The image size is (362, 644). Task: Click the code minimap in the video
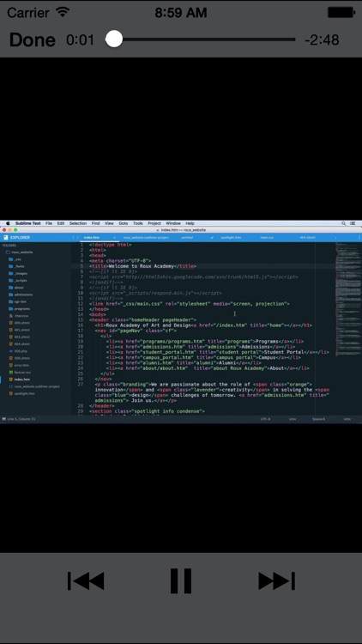point(348,299)
